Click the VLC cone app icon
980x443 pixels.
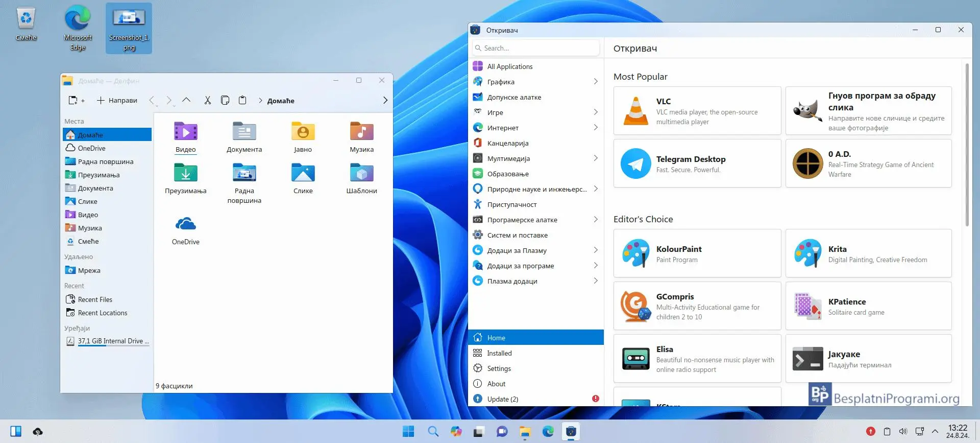coord(636,111)
